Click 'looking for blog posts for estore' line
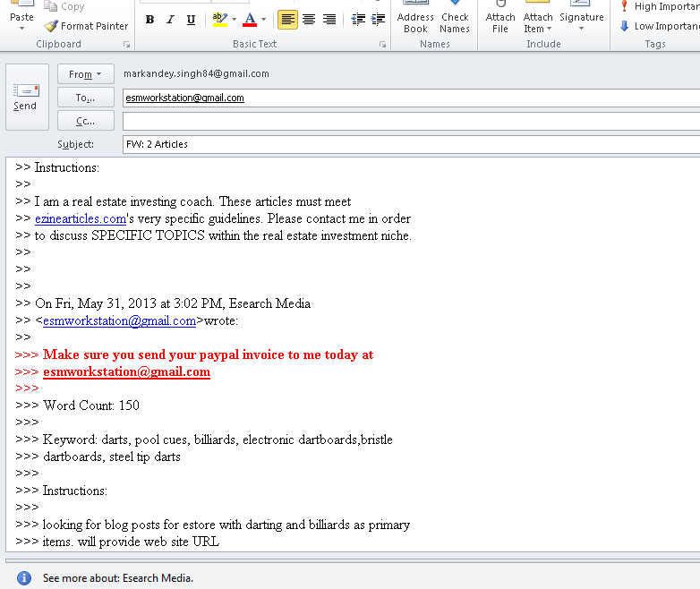The image size is (700, 589). coord(226,525)
